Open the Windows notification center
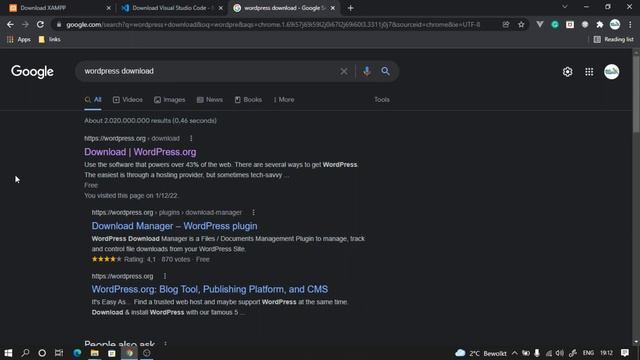 click(624, 353)
